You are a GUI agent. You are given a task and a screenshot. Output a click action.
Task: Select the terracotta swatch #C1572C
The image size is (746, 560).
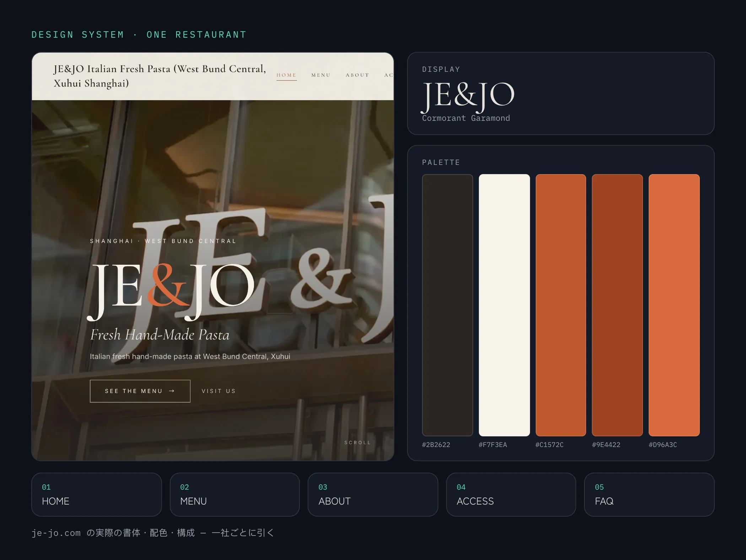(x=561, y=305)
